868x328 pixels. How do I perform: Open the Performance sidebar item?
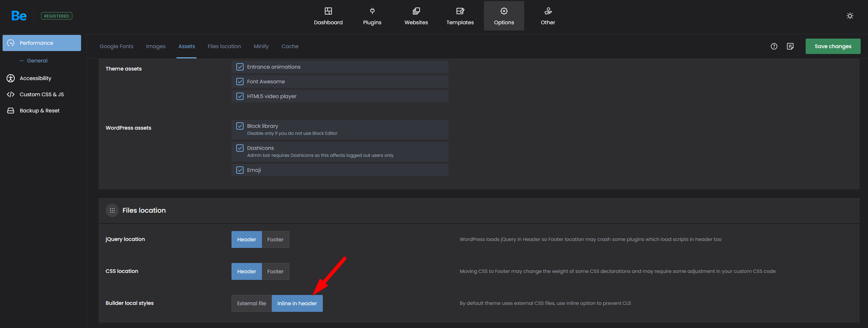coord(42,43)
